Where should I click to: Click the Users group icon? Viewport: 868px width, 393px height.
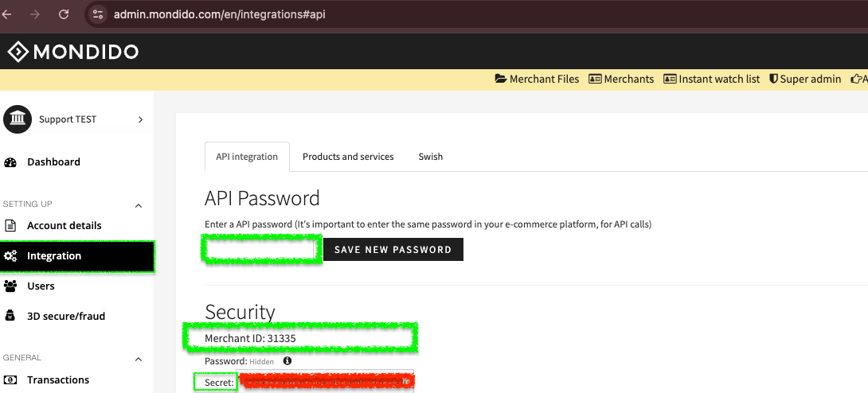coord(10,286)
